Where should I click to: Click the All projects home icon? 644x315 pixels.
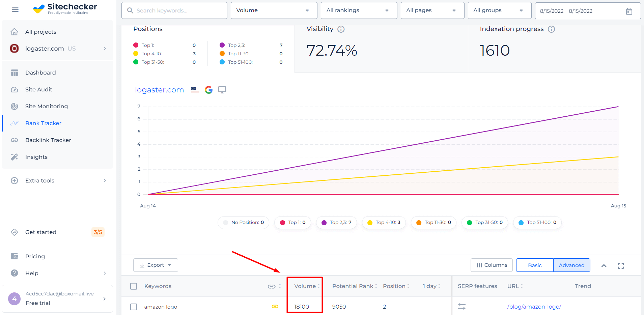pos(14,32)
